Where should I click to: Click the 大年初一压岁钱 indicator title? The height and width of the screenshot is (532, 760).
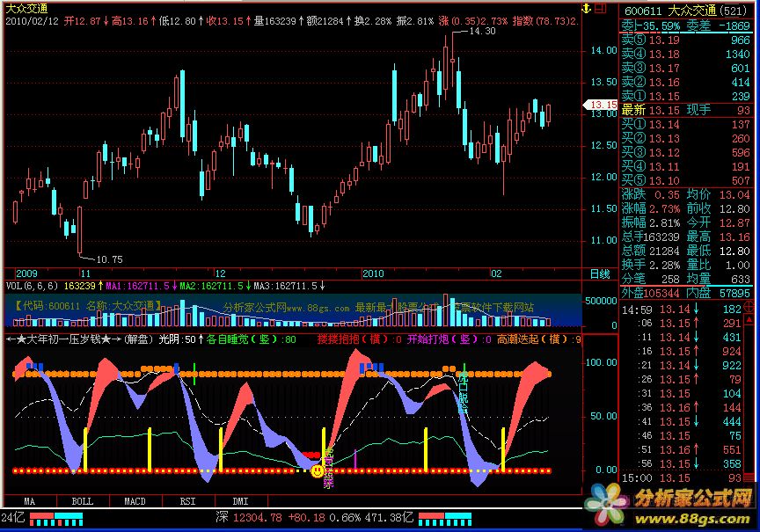(62, 339)
